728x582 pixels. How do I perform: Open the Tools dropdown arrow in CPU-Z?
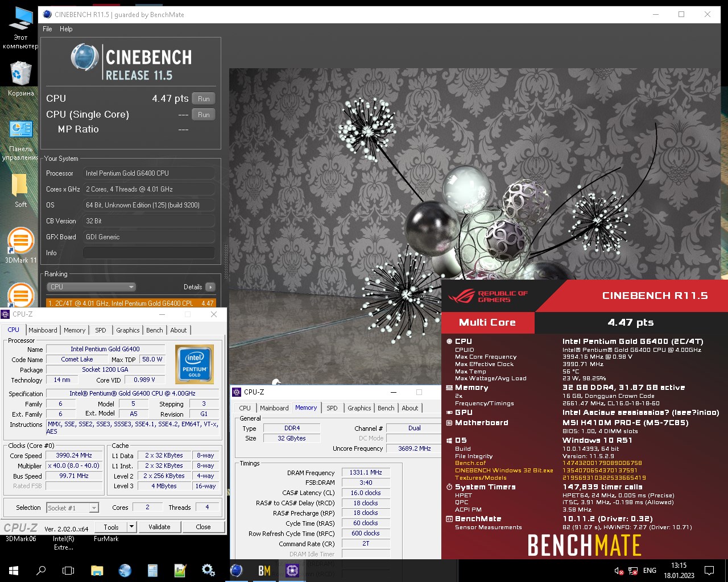tap(131, 527)
